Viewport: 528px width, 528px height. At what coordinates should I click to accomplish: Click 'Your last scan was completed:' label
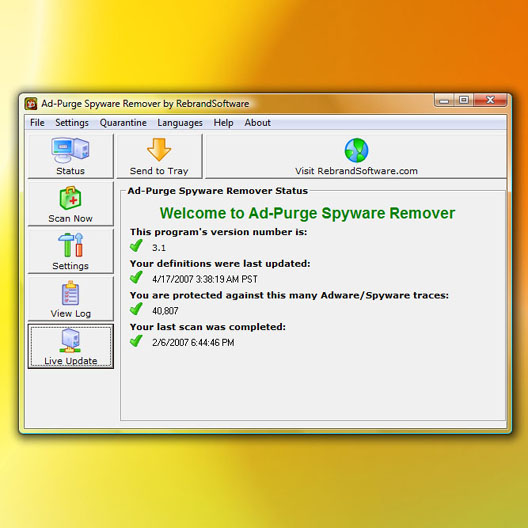208,327
